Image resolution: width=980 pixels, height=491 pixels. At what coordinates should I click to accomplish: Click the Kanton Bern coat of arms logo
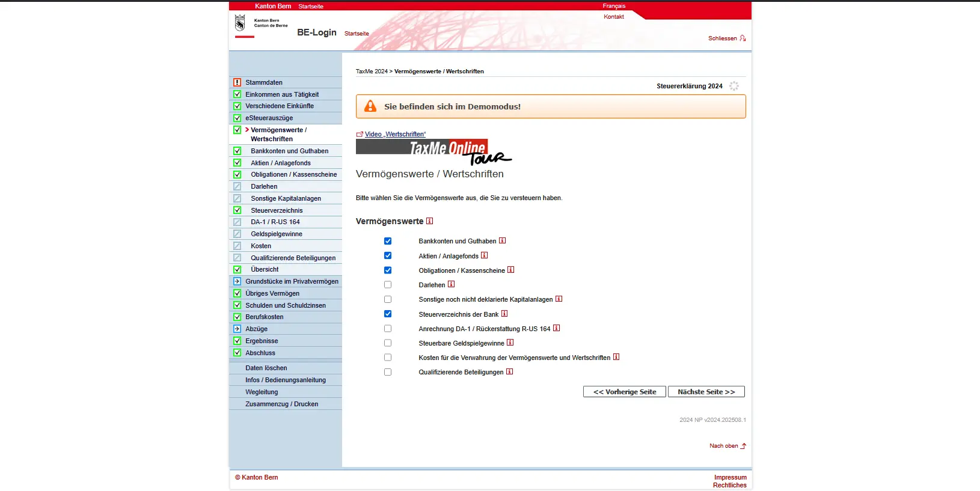240,23
